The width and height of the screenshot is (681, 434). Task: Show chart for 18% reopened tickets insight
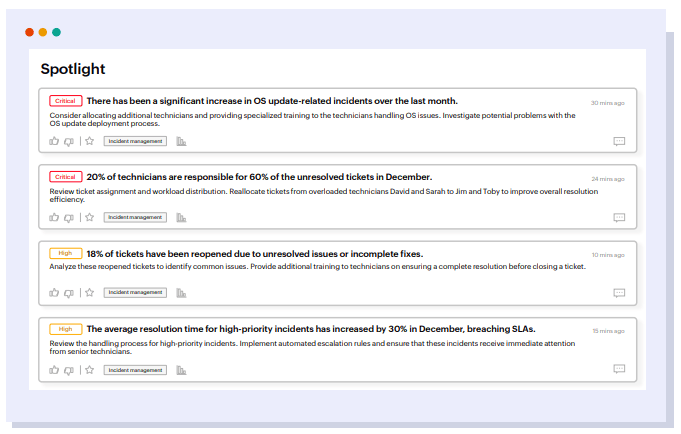click(x=181, y=293)
